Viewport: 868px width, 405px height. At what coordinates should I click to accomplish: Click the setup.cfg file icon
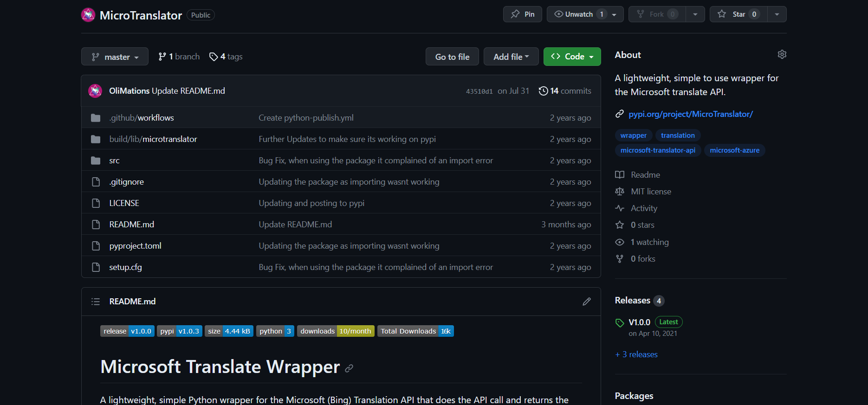pyautogui.click(x=96, y=267)
